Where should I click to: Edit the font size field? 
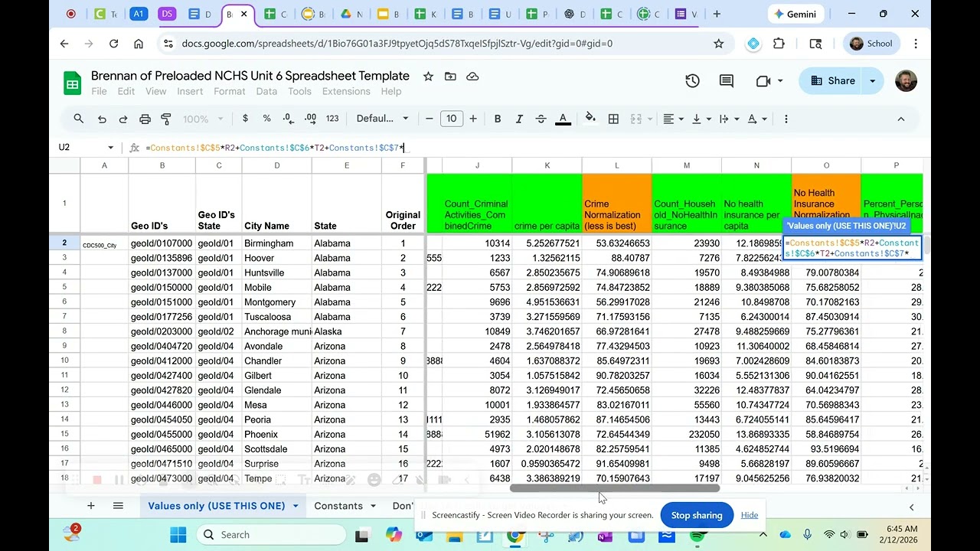coord(452,119)
